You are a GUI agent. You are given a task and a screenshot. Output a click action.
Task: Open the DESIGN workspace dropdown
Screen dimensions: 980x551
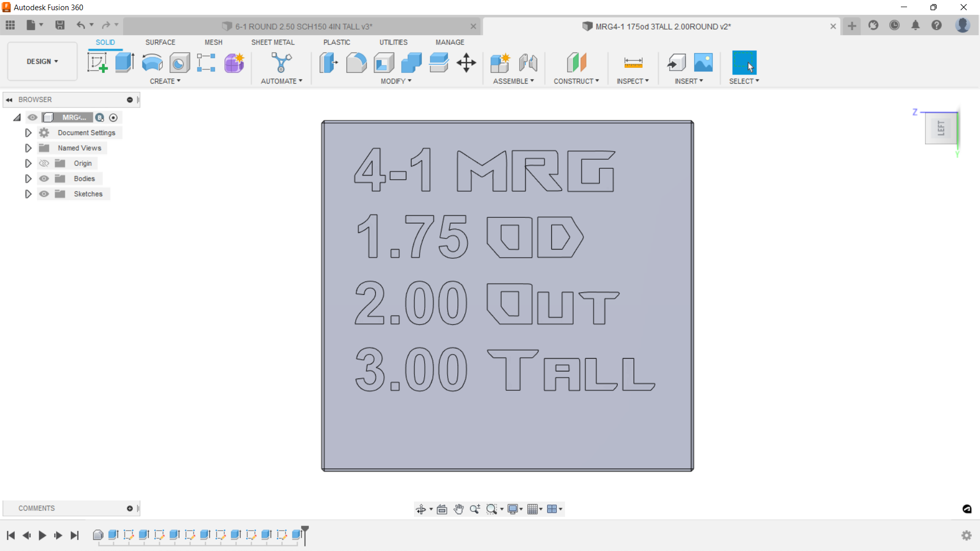42,61
